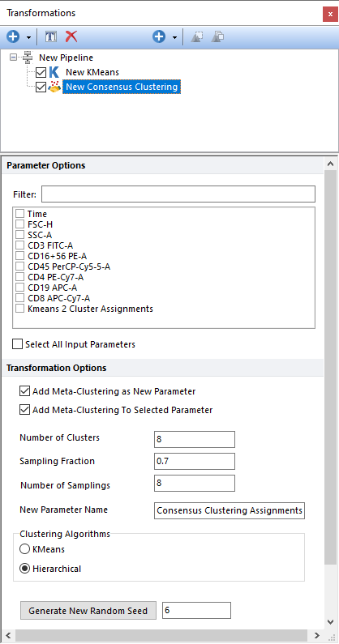Viewport: 339px width, 644px height.
Task: Click the New Parameter Name field
Action: (x=230, y=510)
